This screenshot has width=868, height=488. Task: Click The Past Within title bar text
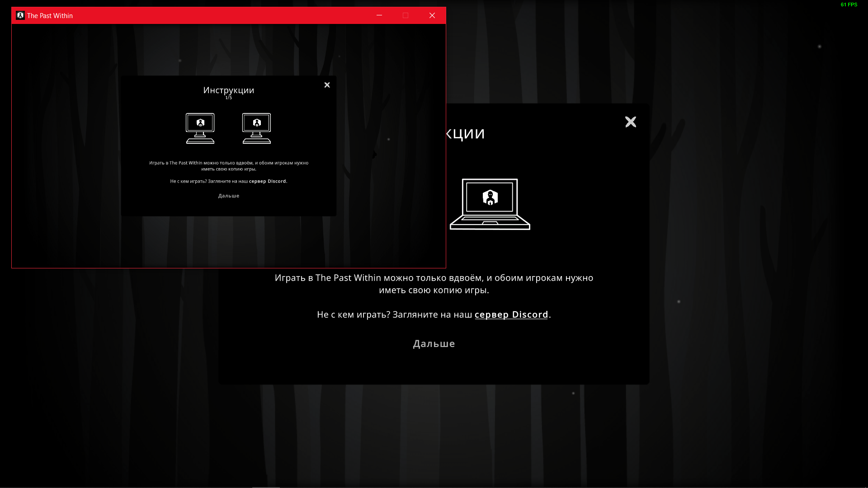pyautogui.click(x=50, y=16)
